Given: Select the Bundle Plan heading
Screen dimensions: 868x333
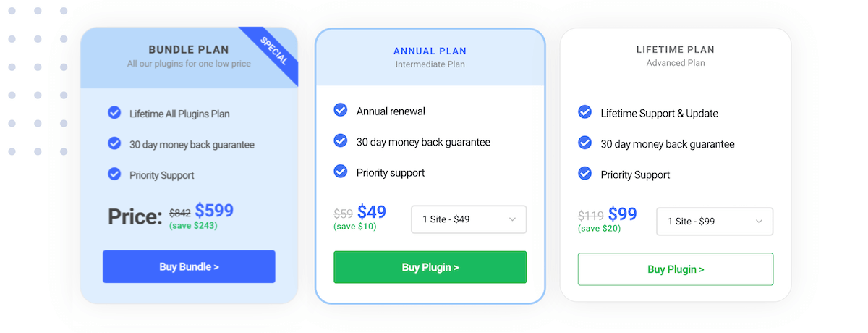Looking at the screenshot, I should [188, 50].
